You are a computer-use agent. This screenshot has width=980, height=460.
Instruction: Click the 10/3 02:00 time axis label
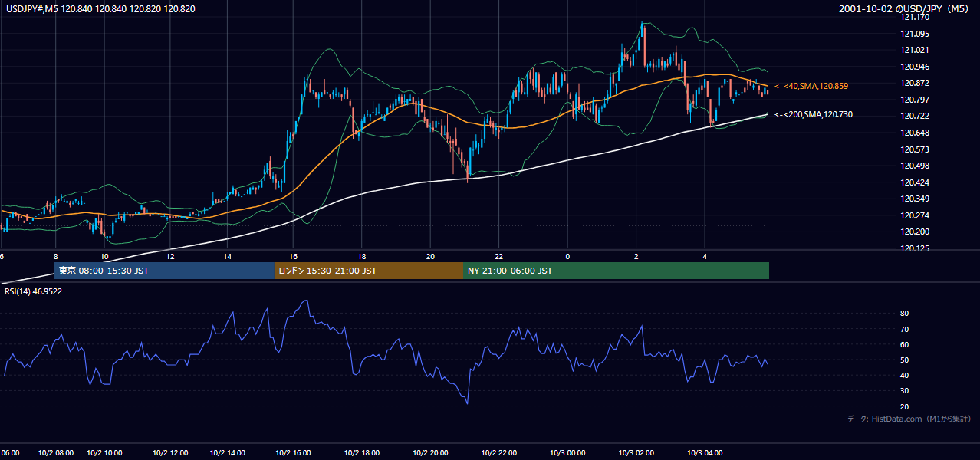coord(636,452)
